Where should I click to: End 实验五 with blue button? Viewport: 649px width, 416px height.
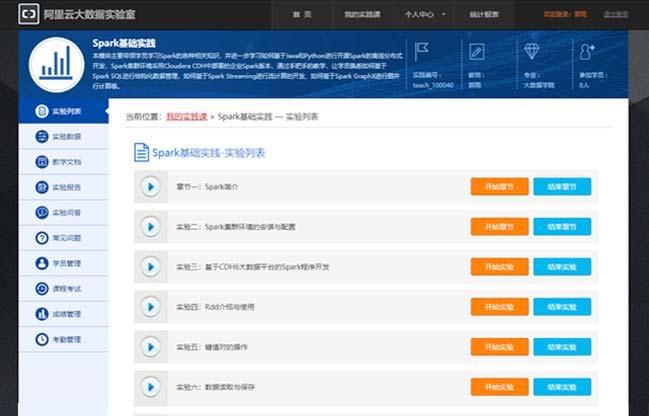562,347
